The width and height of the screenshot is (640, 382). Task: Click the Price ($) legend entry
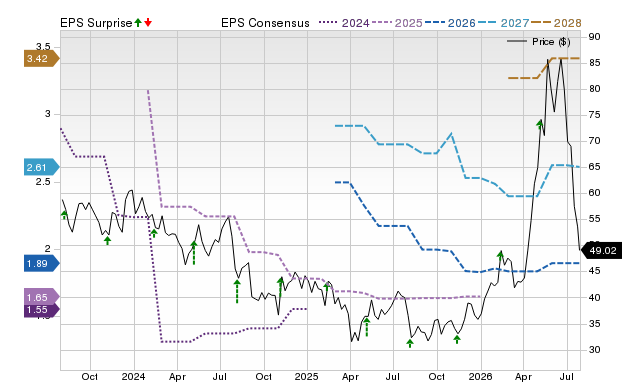click(539, 42)
